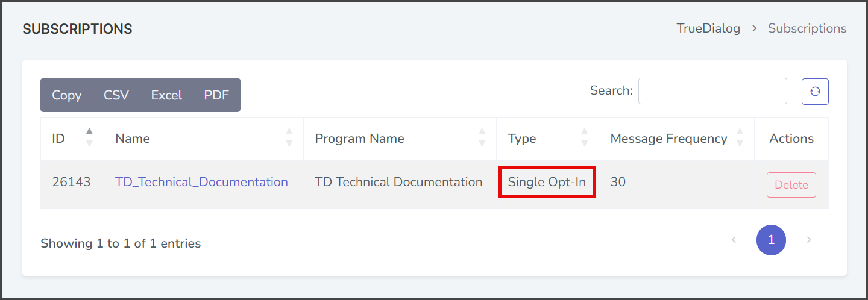This screenshot has width=868, height=300.
Task: Go to next page arrow
Action: tap(809, 240)
